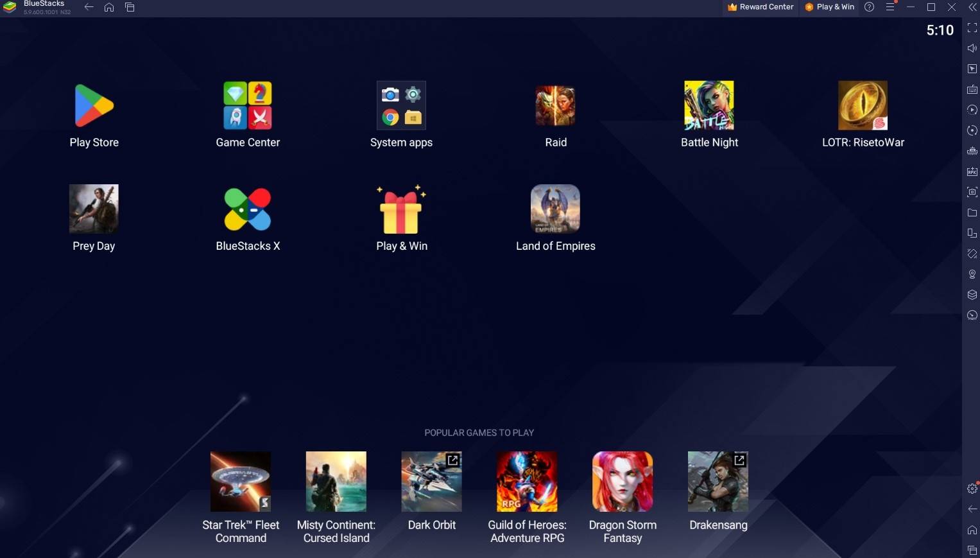980x558 pixels.
Task: Open BlueStacks X
Action: 248,209
